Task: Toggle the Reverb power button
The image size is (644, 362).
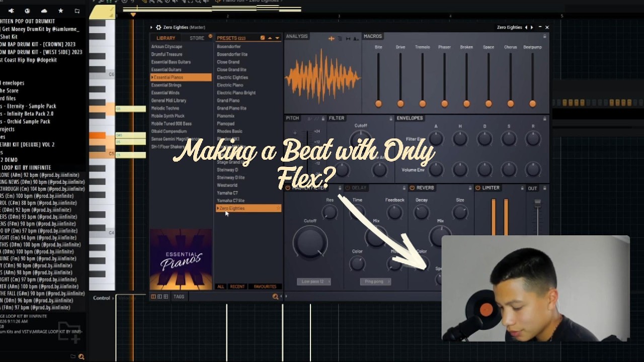Action: tap(412, 188)
